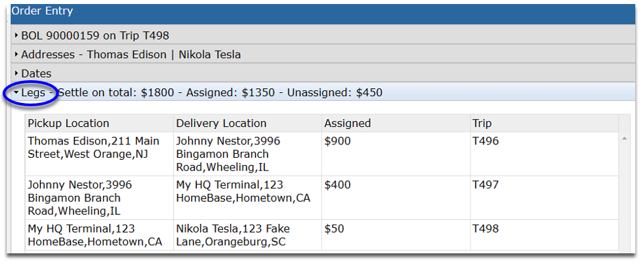Screen dimensions: 644x266
Task: Select the Thomas Edison pickup location cell
Action: pyautogui.click(x=99, y=154)
